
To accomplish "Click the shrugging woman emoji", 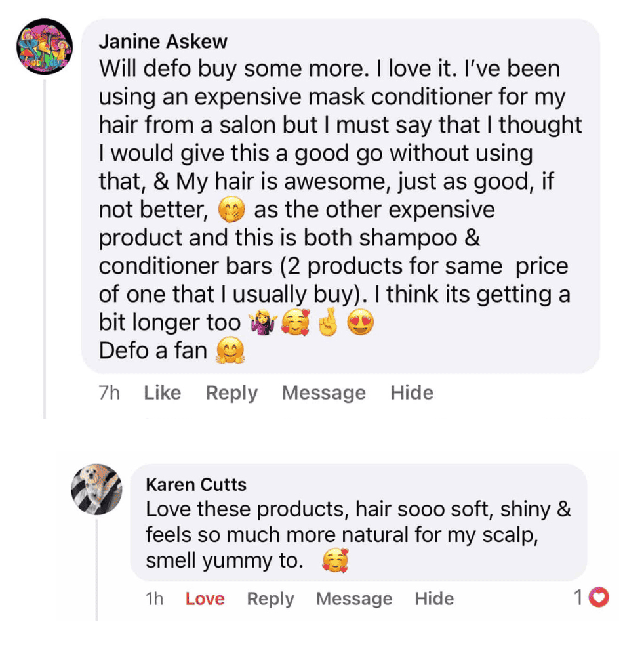I will pos(262,323).
